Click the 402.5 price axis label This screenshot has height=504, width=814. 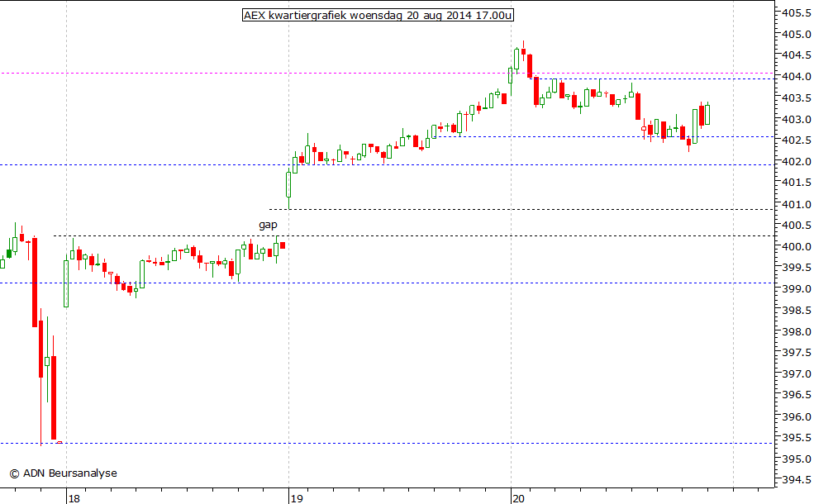797,140
